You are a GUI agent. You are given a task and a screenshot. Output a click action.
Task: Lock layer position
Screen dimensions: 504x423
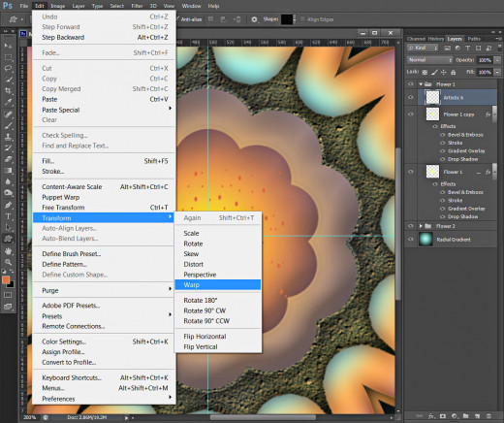444,72
